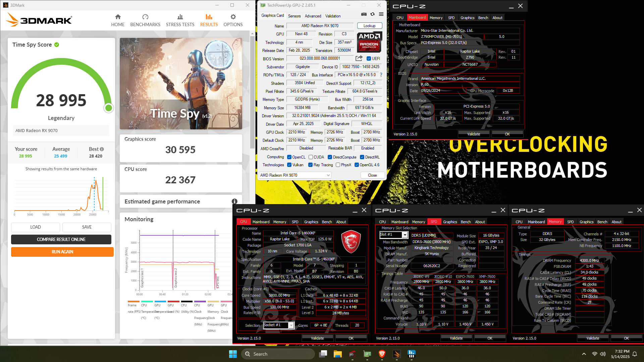Toggle the OpenCL checkbox in GPU-Z
The width and height of the screenshot is (644, 362).
(289, 157)
